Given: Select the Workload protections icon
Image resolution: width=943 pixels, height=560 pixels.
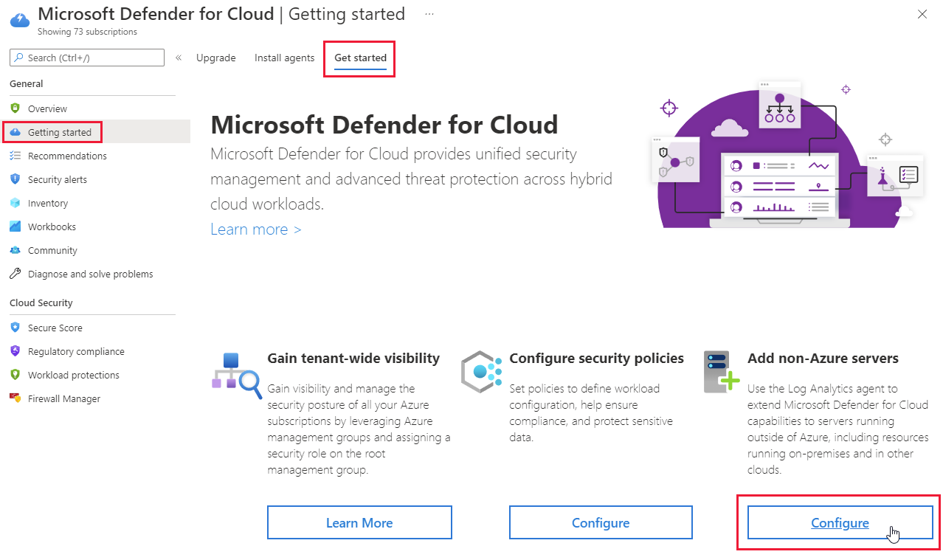Looking at the screenshot, I should (x=15, y=375).
